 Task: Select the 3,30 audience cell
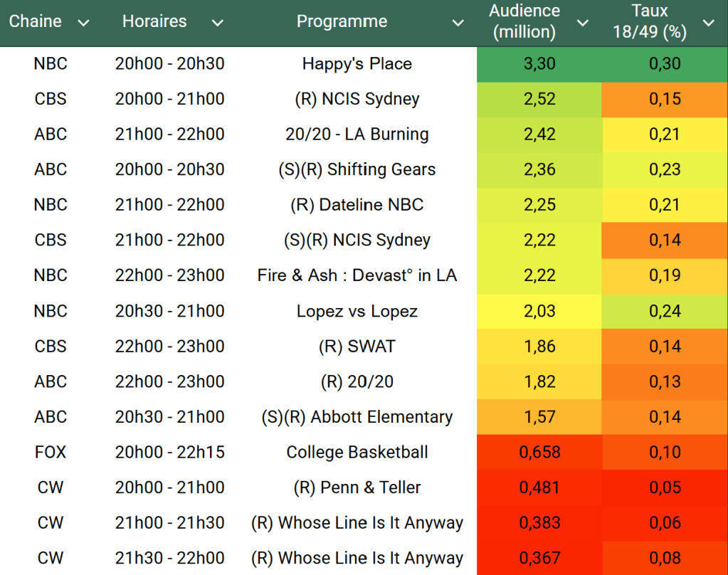(x=539, y=64)
